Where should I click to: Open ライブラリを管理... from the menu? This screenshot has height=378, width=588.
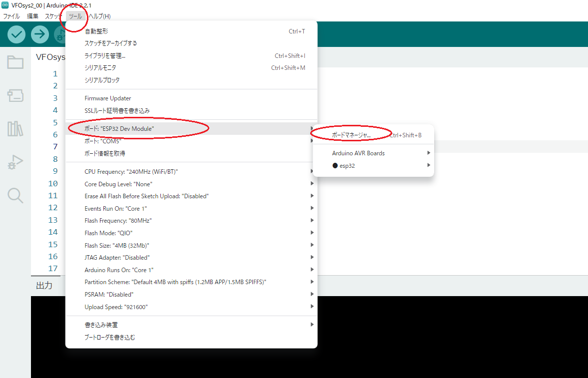pyautogui.click(x=191, y=55)
